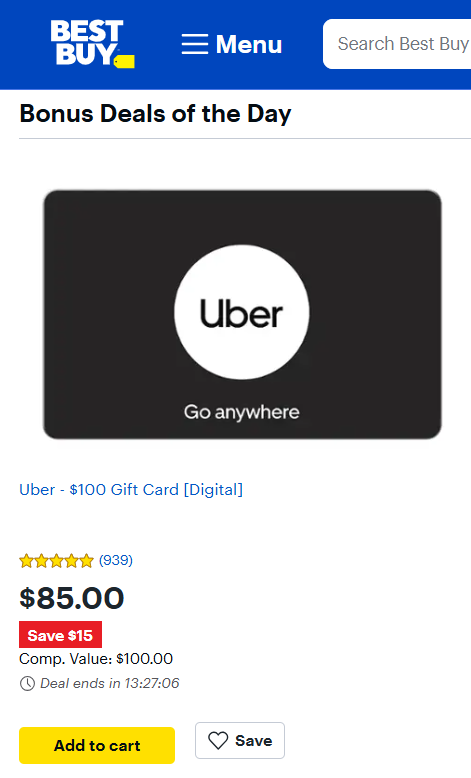471x778 pixels.
Task: Toggle the Save button for this item
Action: click(240, 740)
